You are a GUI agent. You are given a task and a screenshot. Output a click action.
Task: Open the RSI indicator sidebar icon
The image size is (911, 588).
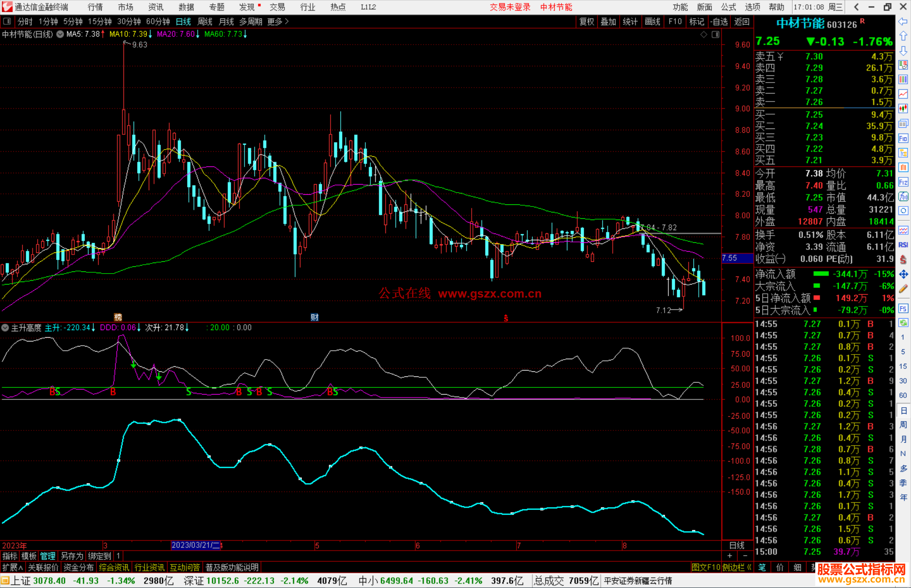tap(903, 245)
